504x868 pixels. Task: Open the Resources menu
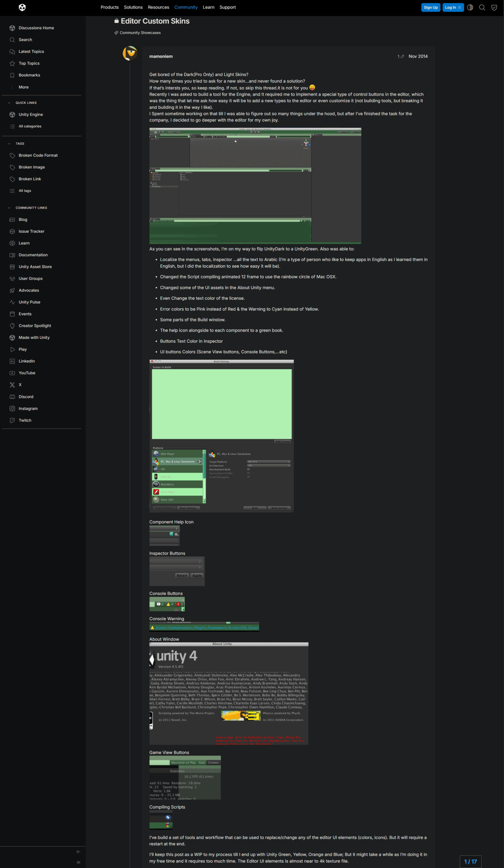(158, 7)
